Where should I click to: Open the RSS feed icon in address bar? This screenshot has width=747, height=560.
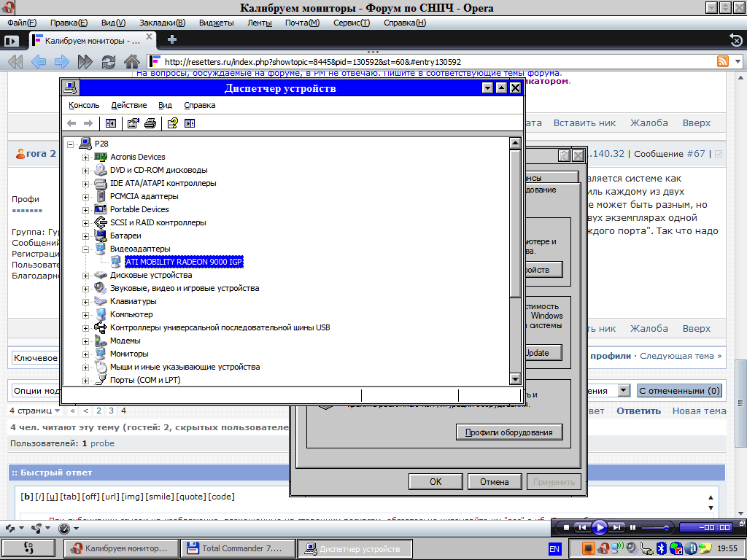(723, 61)
